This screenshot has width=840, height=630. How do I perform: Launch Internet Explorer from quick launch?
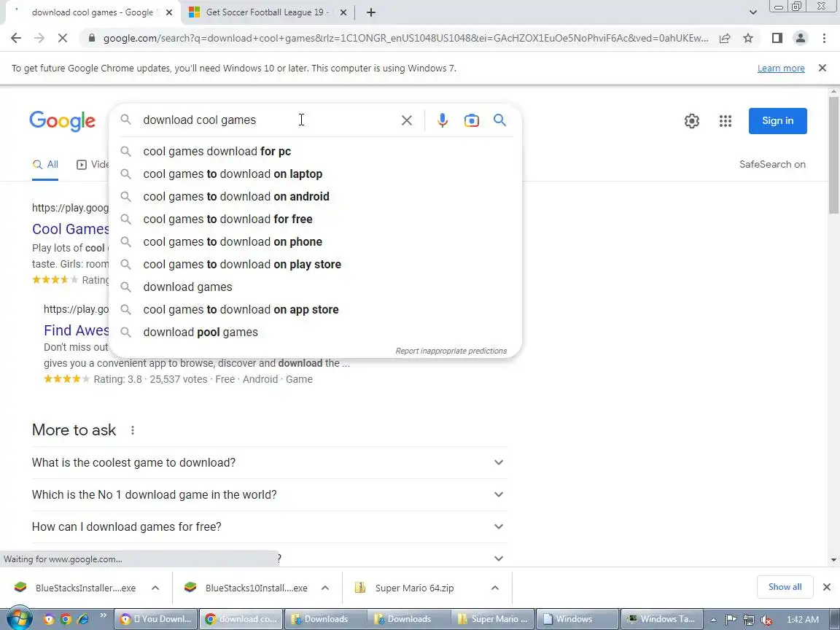tap(83, 619)
